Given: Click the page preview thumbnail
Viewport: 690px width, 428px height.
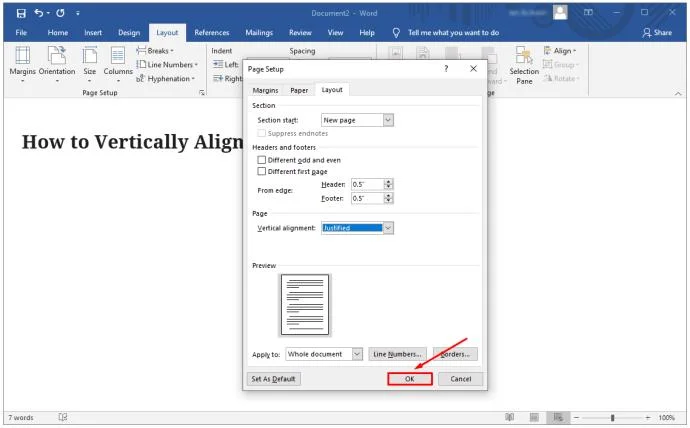Looking at the screenshot, I should [x=305, y=304].
